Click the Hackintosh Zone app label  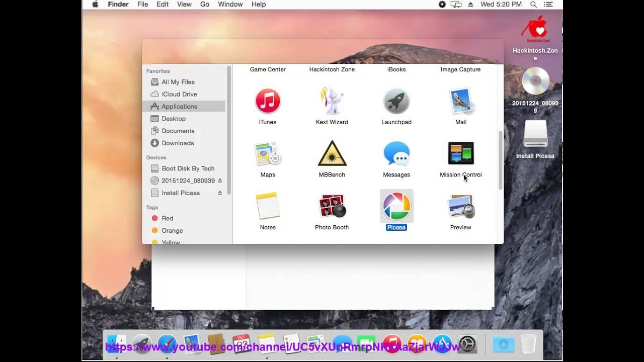332,69
